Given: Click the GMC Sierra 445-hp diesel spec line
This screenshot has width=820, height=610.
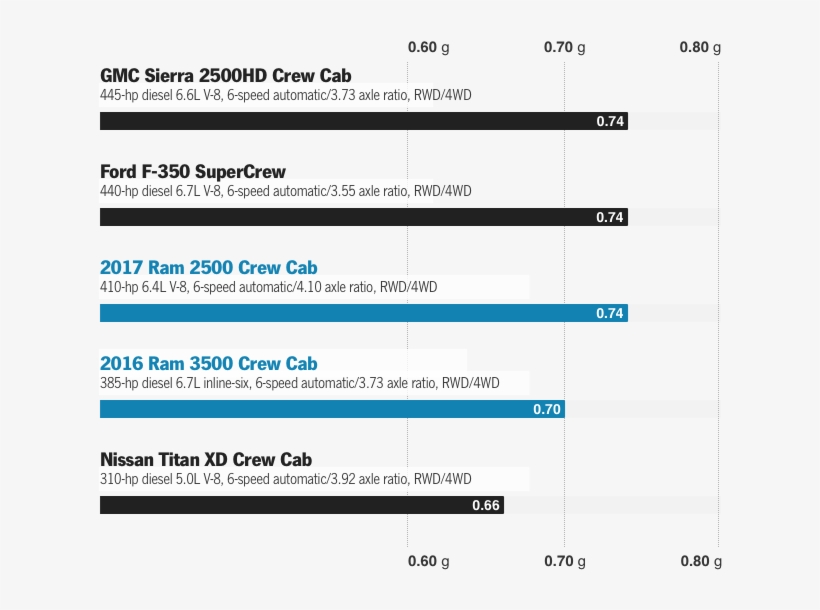Looking at the screenshot, I should pyautogui.click(x=286, y=95).
